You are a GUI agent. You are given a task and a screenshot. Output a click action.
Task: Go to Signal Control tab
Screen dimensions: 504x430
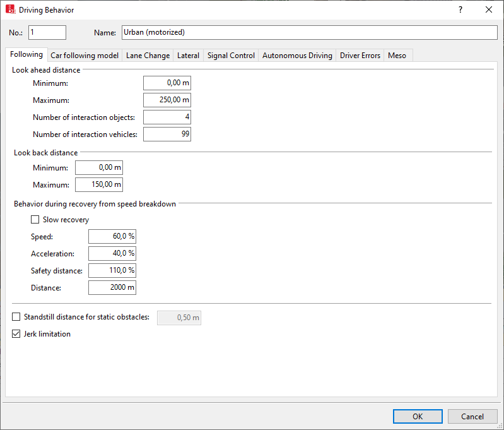coord(231,56)
